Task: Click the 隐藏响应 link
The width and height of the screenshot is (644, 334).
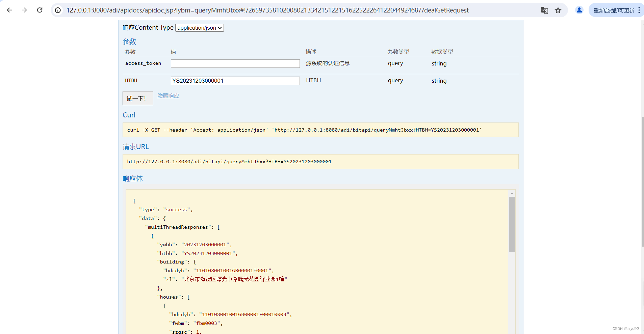Action: (168, 96)
